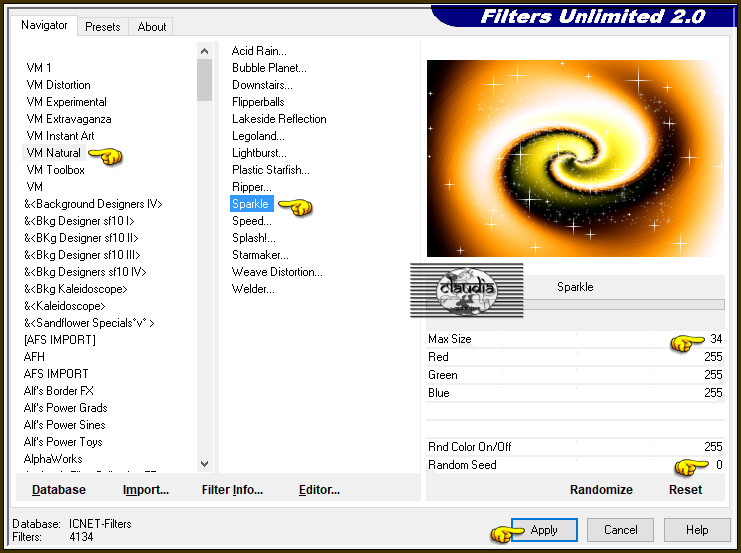Select VM Toolbox category

(56, 170)
